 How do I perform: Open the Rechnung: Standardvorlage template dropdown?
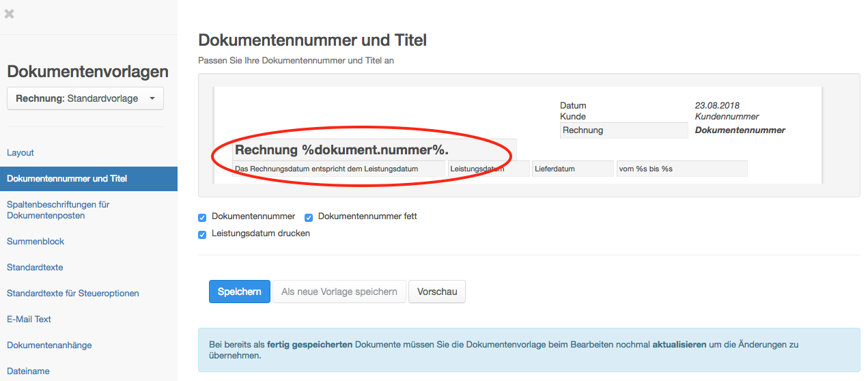coord(85,98)
